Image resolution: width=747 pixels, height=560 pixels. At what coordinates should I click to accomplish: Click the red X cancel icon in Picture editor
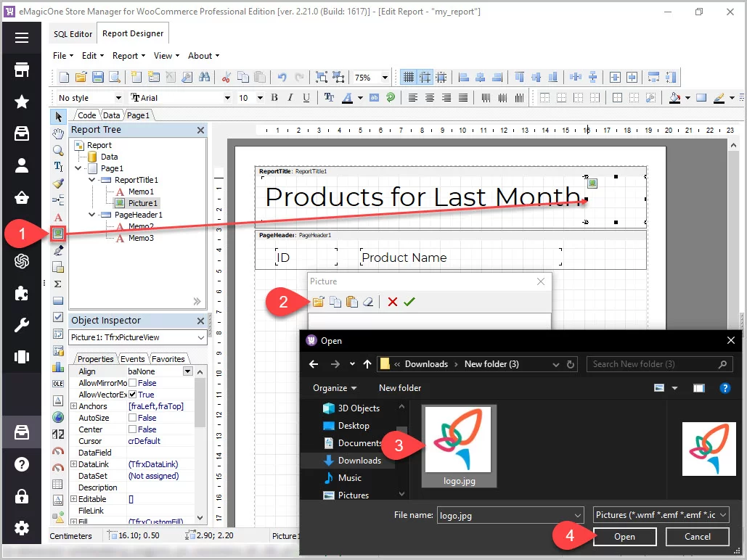[393, 302]
